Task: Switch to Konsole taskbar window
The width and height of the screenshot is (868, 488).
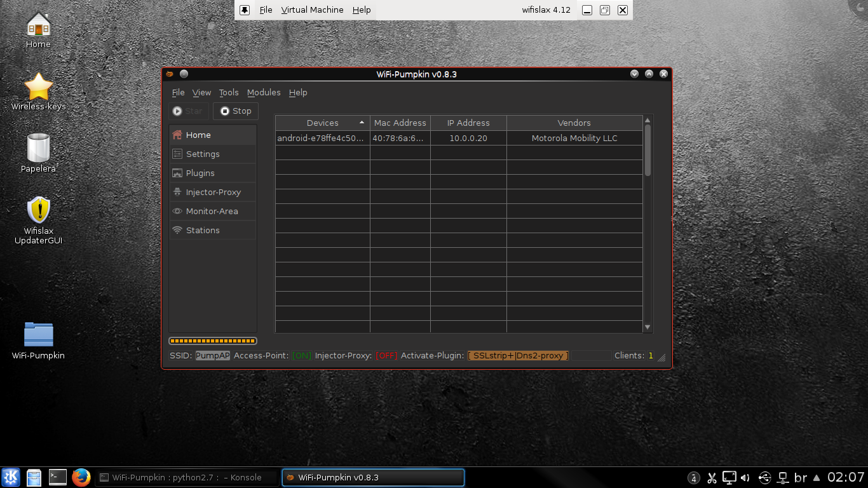Action: (187, 477)
